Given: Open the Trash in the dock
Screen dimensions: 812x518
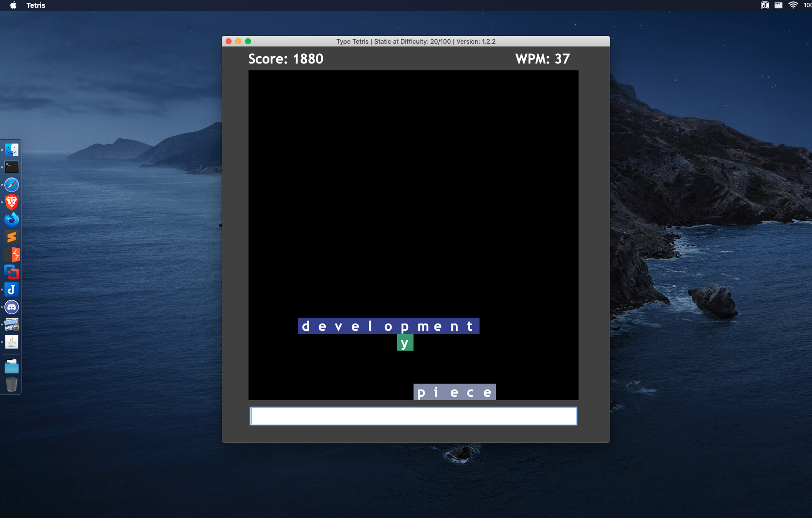Looking at the screenshot, I should pyautogui.click(x=12, y=384).
